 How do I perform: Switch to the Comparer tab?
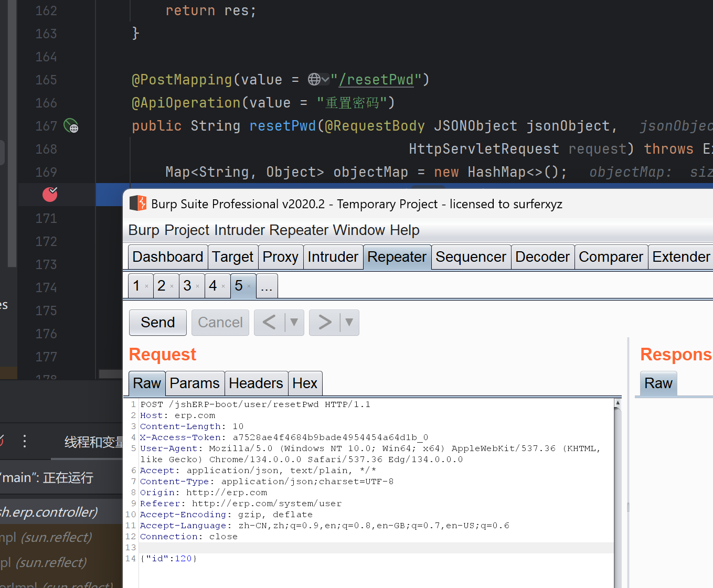pyautogui.click(x=611, y=257)
